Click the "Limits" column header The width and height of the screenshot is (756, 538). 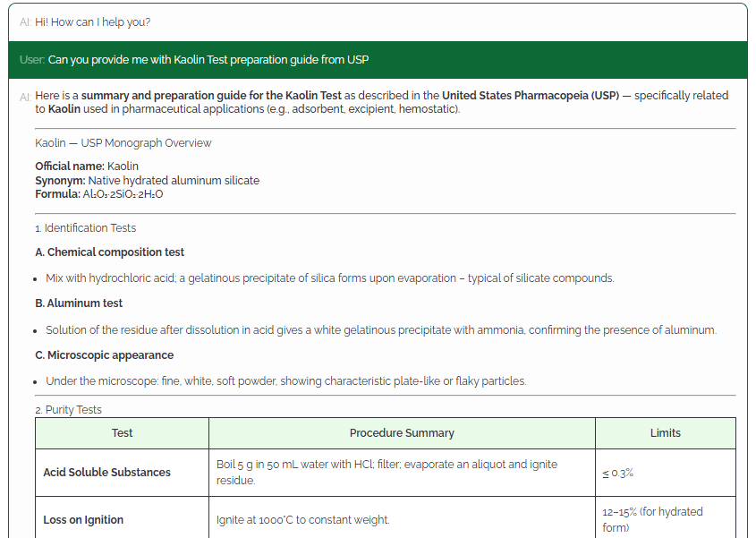[x=666, y=432]
